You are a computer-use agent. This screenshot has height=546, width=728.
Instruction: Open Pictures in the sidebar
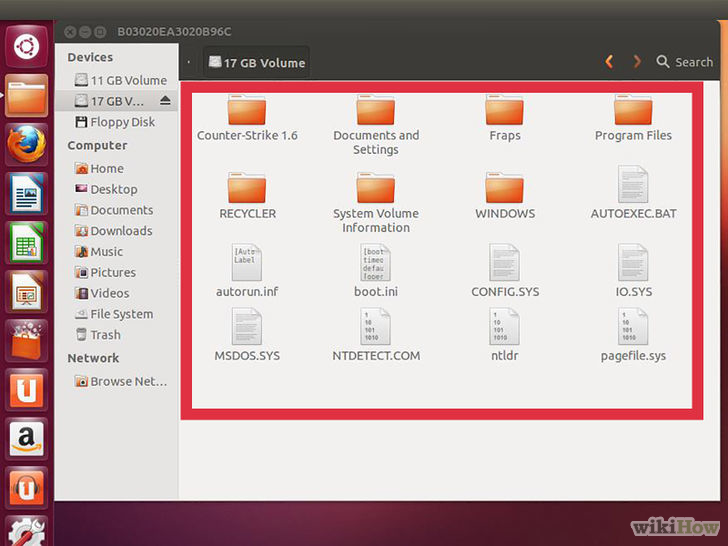(116, 273)
